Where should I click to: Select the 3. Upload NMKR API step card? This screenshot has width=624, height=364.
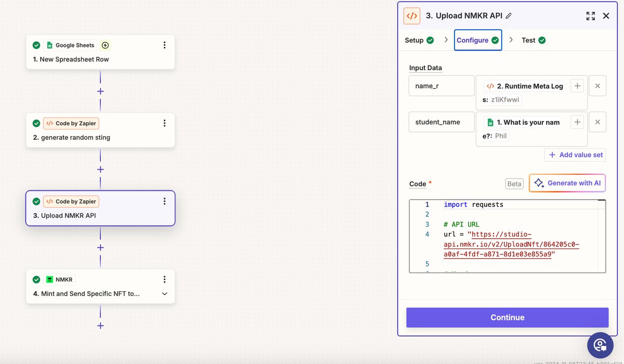pos(100,208)
